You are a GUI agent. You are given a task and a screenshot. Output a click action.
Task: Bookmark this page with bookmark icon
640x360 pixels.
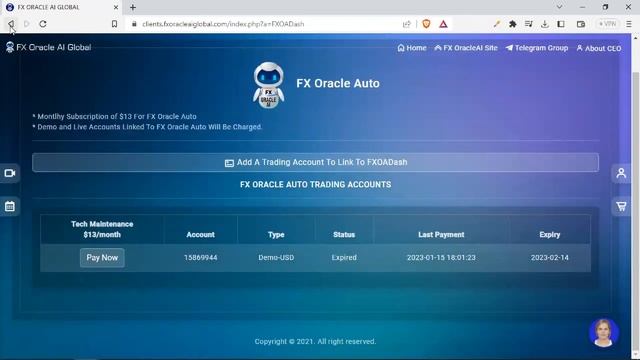click(115, 24)
